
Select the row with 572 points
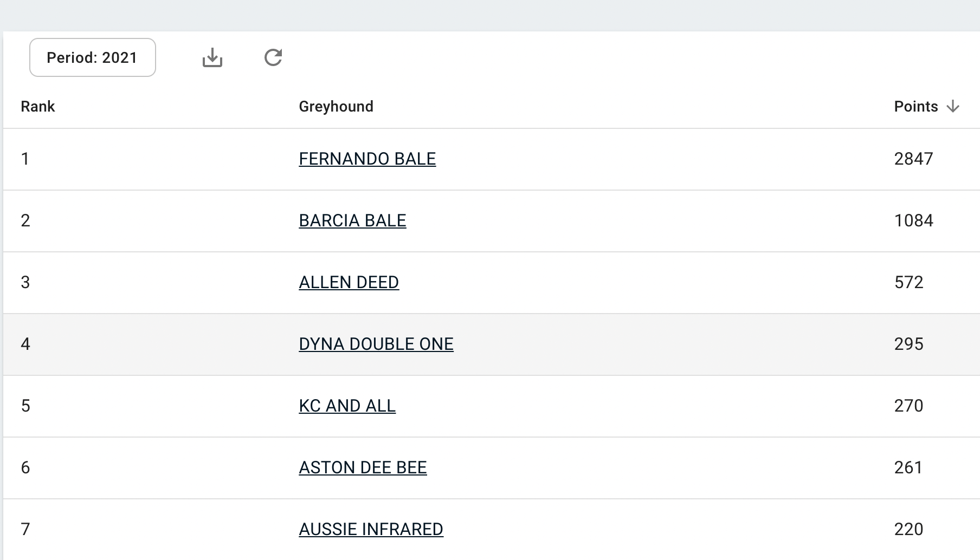click(492, 283)
